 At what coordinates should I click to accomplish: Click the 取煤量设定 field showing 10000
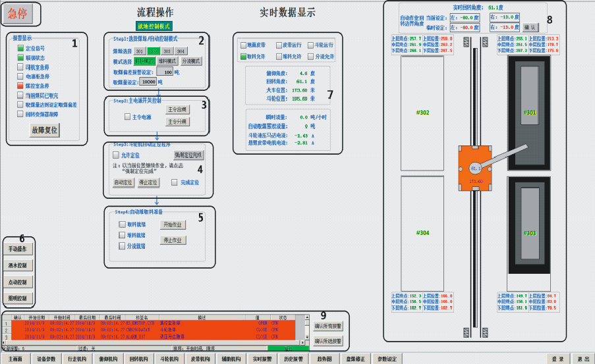click(148, 82)
